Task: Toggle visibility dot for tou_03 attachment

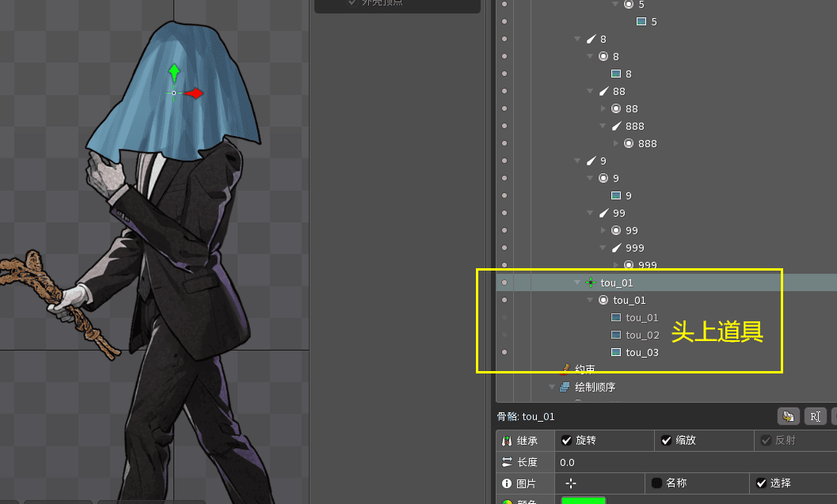Action: pyautogui.click(x=504, y=352)
